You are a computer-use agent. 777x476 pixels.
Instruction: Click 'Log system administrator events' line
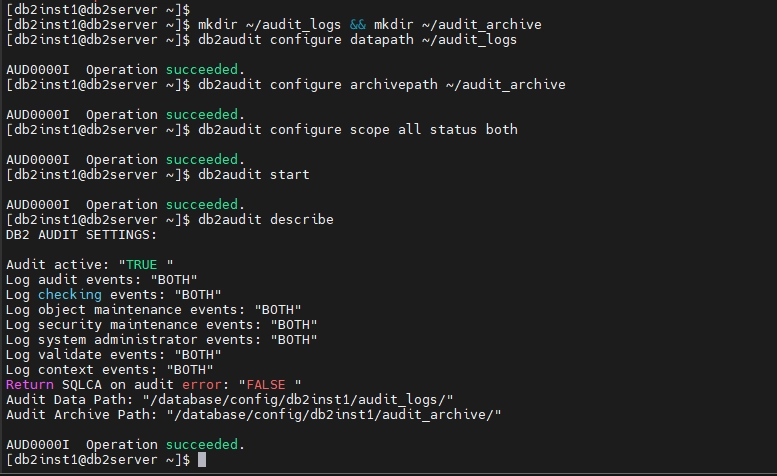(162, 340)
